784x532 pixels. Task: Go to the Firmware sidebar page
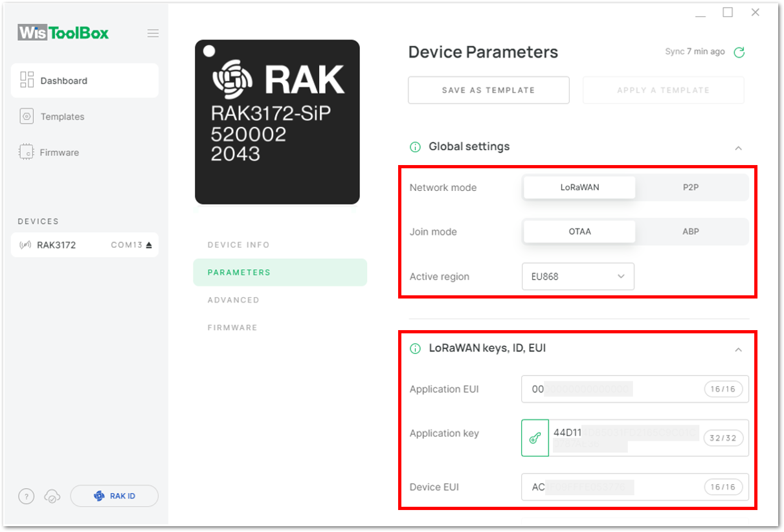(60, 153)
